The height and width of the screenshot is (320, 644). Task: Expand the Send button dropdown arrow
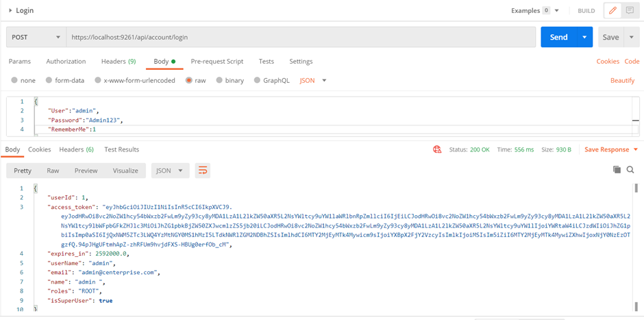click(x=584, y=37)
